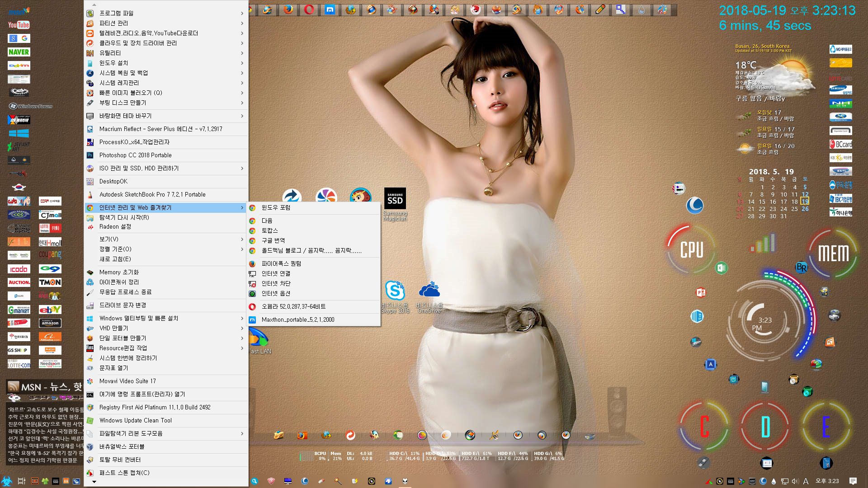Expand 바탕화면 테마 바꾸기 submenu

point(166,116)
